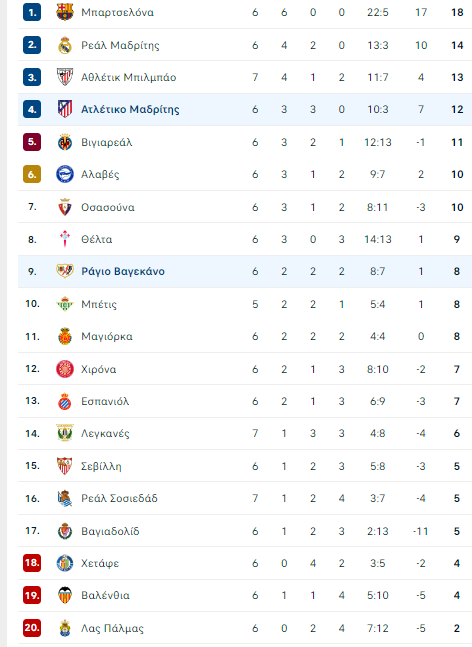The image size is (472, 647).
Task: Open the Σεβίλλη team page
Action: (x=101, y=466)
